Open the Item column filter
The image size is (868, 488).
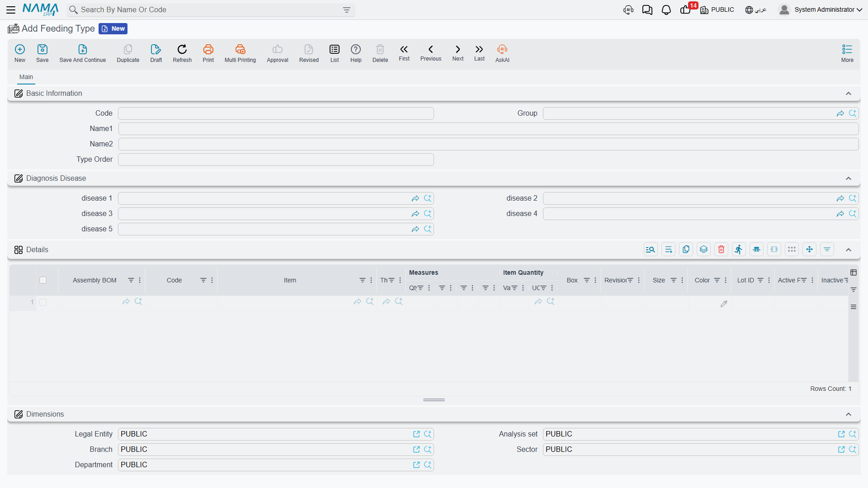coord(363,280)
